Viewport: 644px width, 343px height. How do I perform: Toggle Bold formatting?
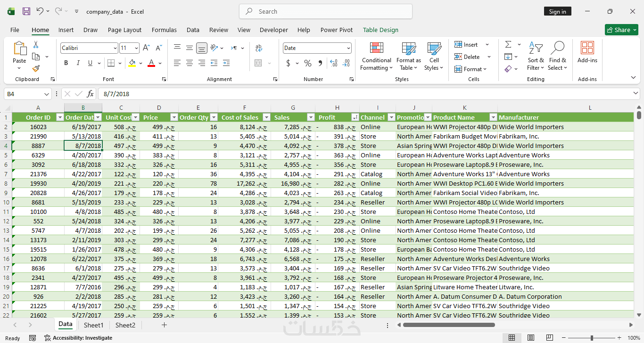point(66,63)
